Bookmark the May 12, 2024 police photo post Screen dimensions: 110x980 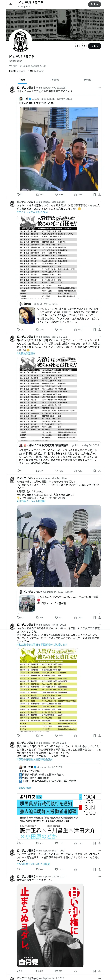(94, 617)
